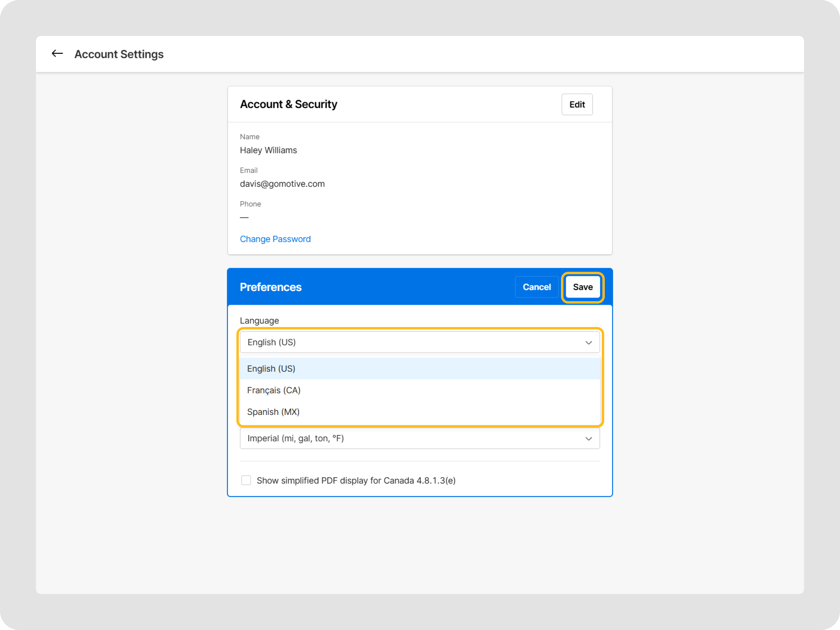The width and height of the screenshot is (840, 630).
Task: Click the Language dropdown chevron icon
Action: point(588,343)
